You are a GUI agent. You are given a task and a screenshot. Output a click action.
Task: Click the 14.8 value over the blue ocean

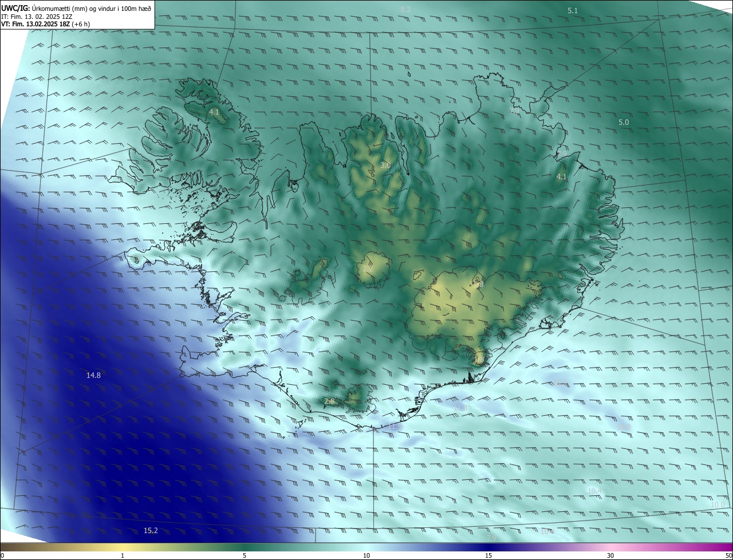click(x=93, y=375)
